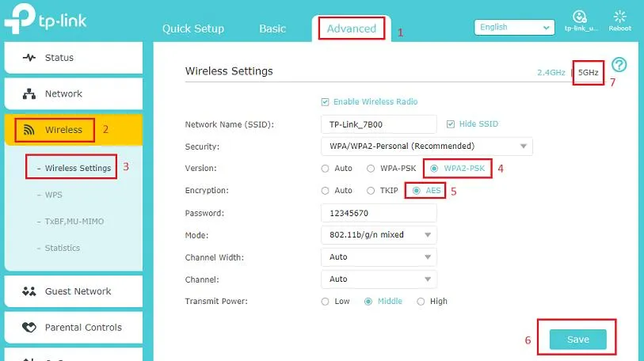
Task: Toggle Enable Wireless Radio checkbox
Action: pyautogui.click(x=325, y=102)
